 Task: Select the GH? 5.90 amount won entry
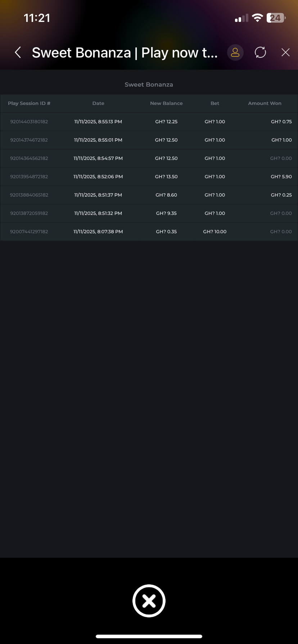281,176
